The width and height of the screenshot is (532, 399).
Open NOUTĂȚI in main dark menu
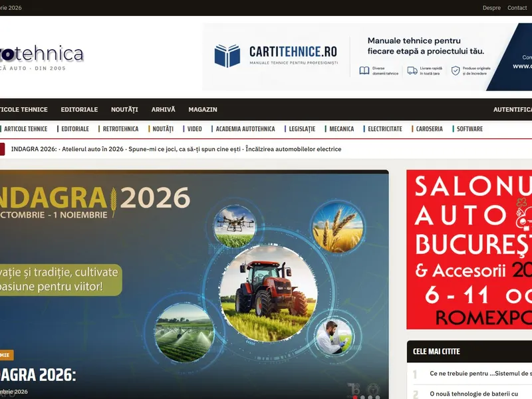124,110
